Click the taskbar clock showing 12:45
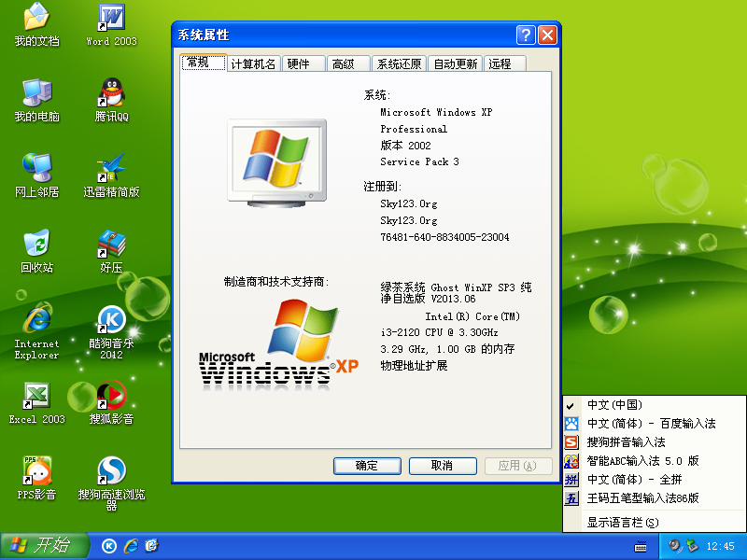 (x=720, y=546)
